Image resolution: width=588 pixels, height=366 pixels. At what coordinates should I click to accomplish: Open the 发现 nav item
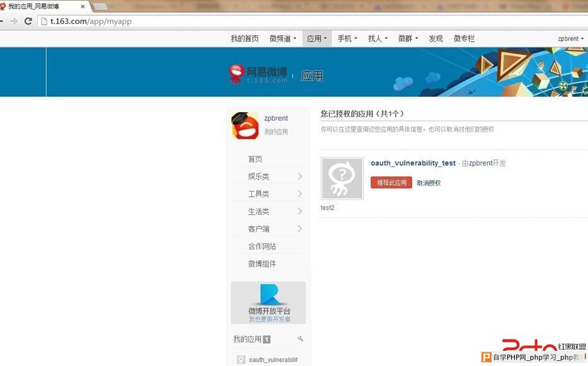435,38
